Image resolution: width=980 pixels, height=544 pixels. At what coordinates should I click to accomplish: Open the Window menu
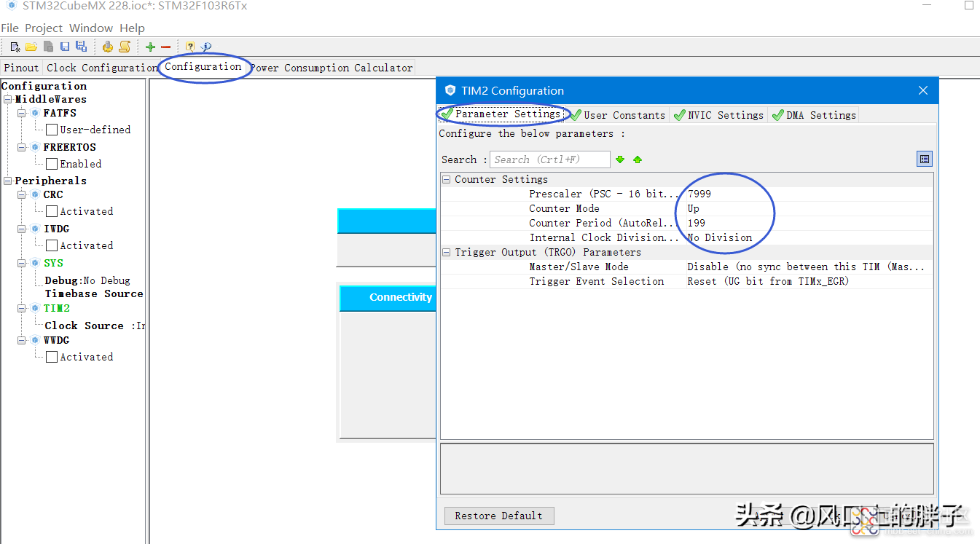pos(91,28)
